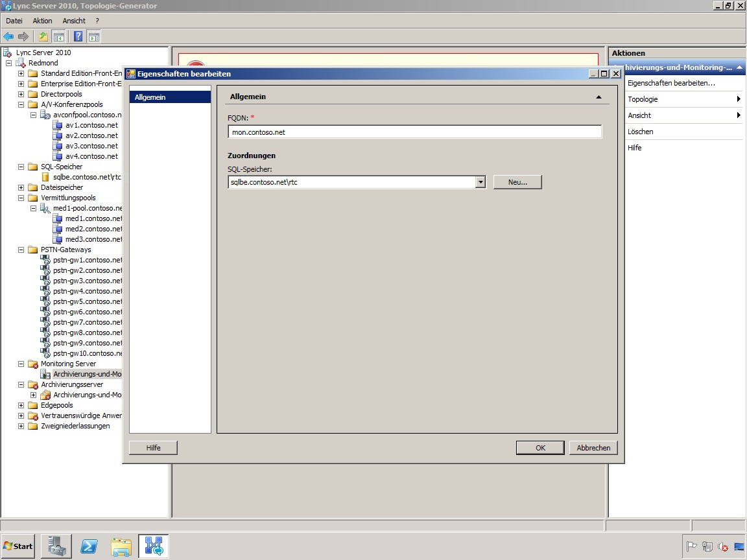Image resolution: width=747 pixels, height=560 pixels.
Task: Click the Redmond site icon
Action: pyautogui.click(x=20, y=63)
